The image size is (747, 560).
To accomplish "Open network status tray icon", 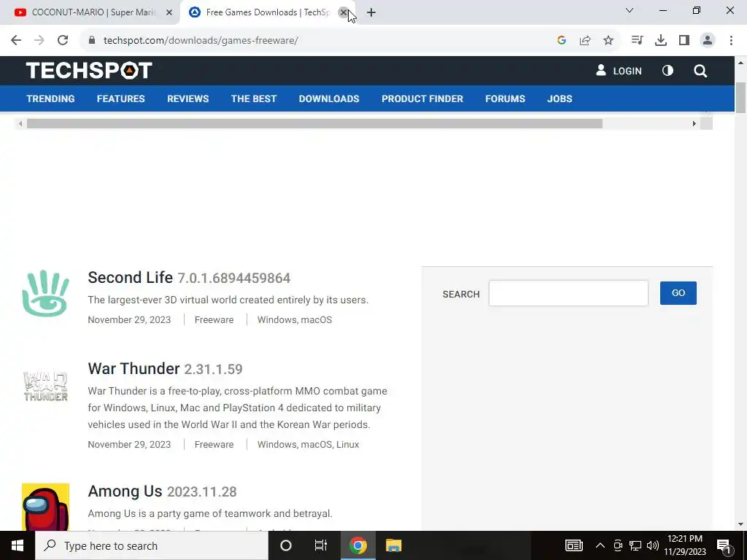I will pos(635,545).
